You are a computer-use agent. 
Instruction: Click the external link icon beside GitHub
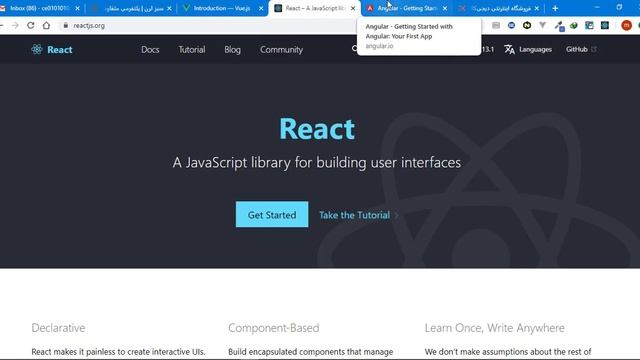pos(594,49)
